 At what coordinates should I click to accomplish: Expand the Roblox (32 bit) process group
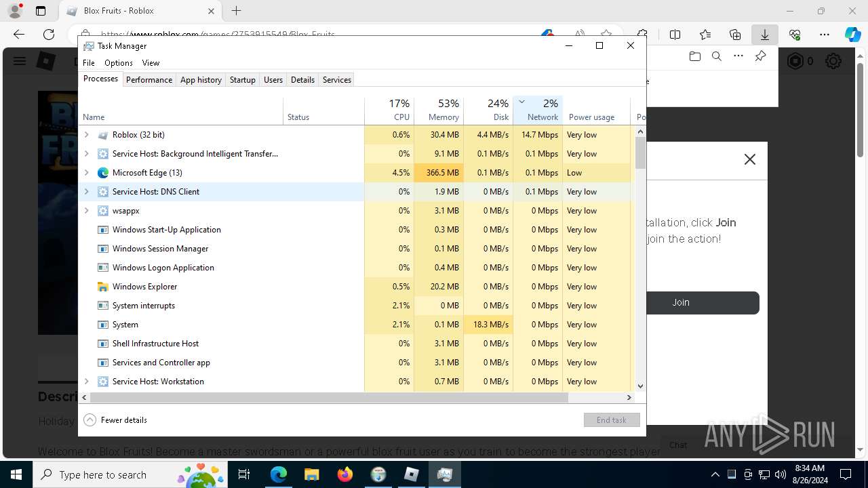(x=86, y=135)
